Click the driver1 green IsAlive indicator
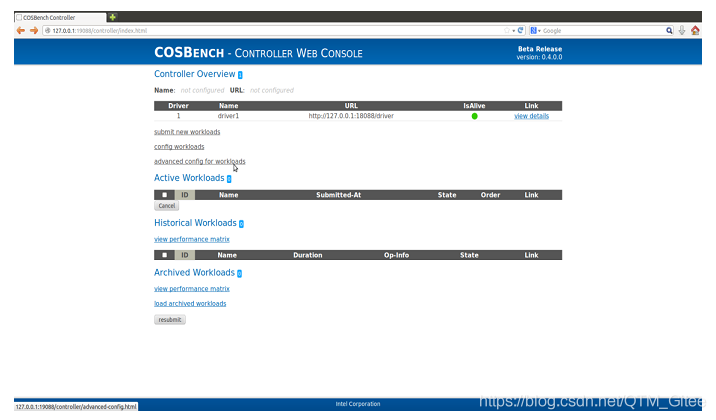This screenshot has height=420, width=716. point(474,116)
